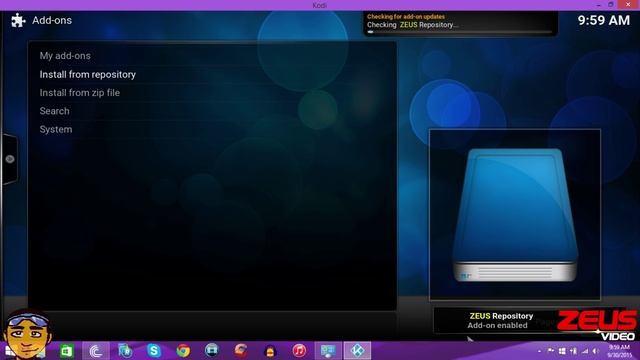
Task: Click the 'Checking ZEUS Repository...' notification text
Action: 412,25
